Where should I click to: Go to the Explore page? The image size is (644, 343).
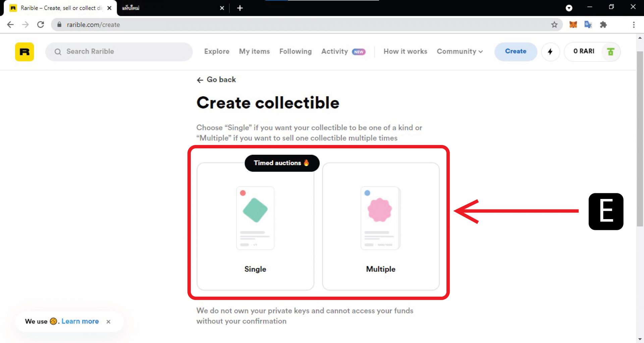tap(217, 51)
